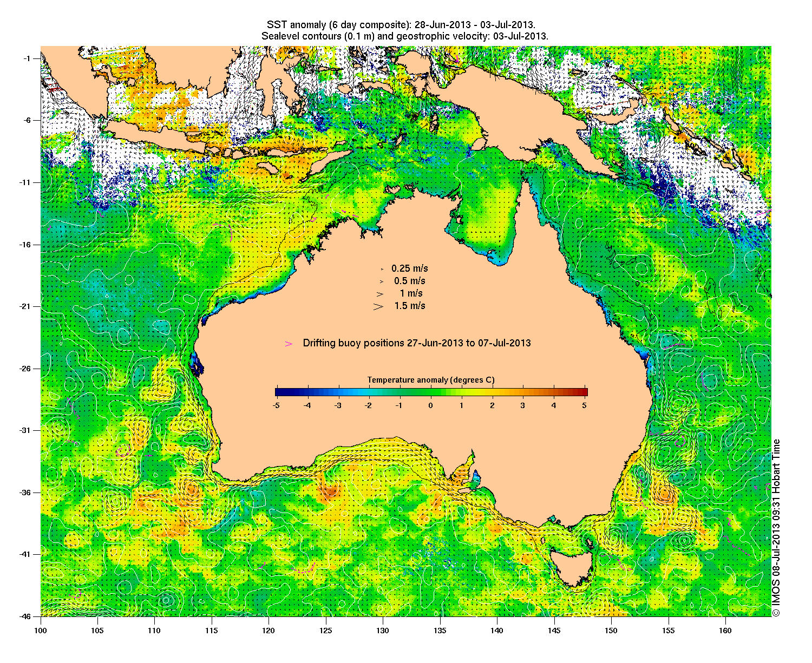This screenshot has width=812, height=663.
Task: Click the colorbar tick label 4
Action: (x=554, y=405)
